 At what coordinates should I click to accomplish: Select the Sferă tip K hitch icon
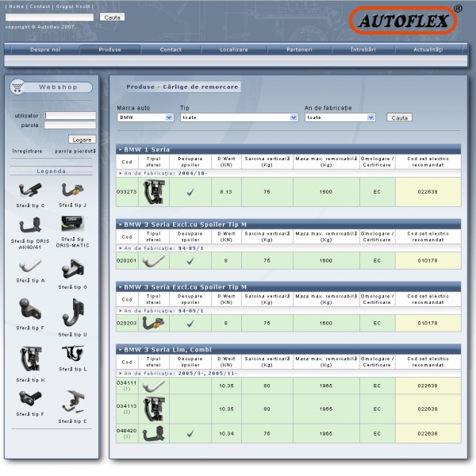pyautogui.click(x=30, y=359)
